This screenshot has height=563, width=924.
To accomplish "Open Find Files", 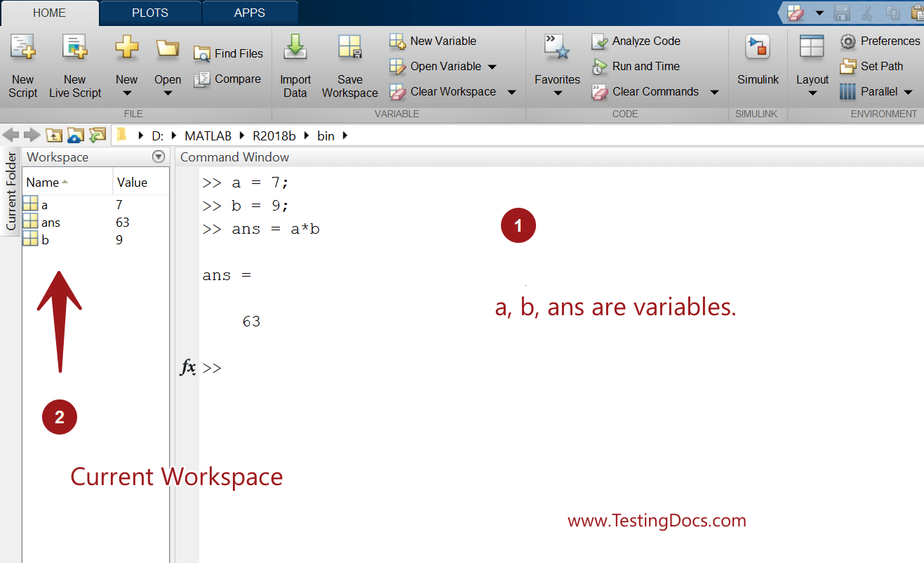I will point(228,53).
